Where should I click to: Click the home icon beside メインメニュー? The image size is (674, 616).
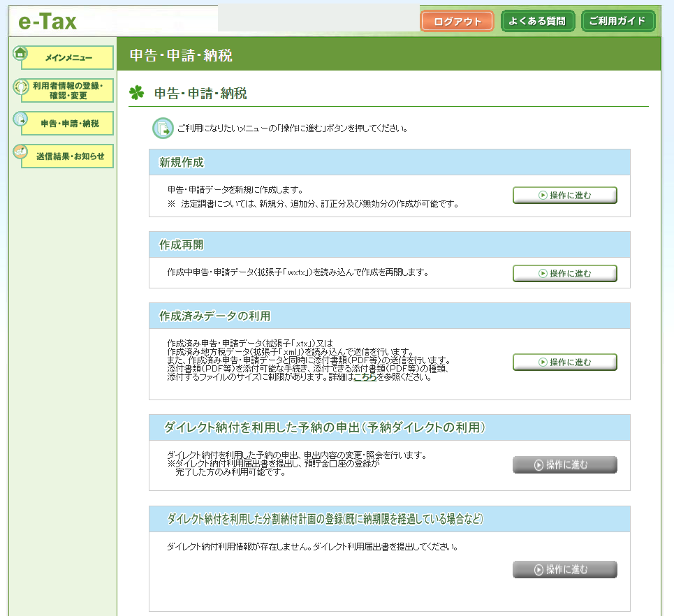(x=20, y=54)
